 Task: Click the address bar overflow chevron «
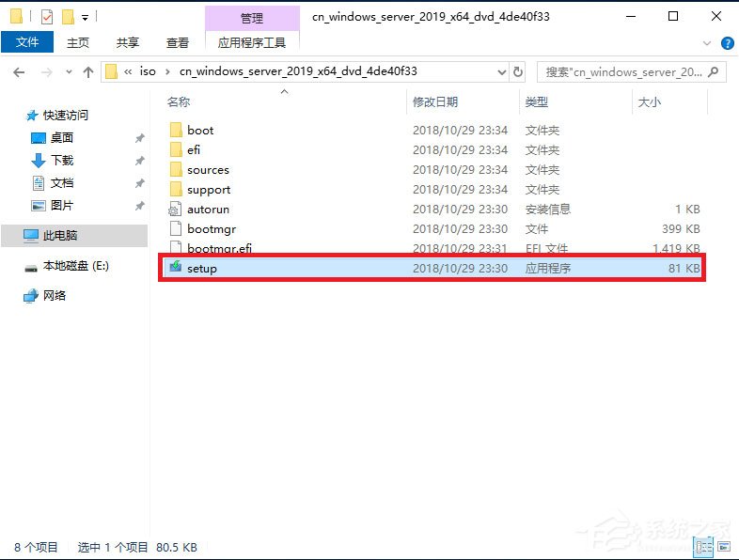128,72
